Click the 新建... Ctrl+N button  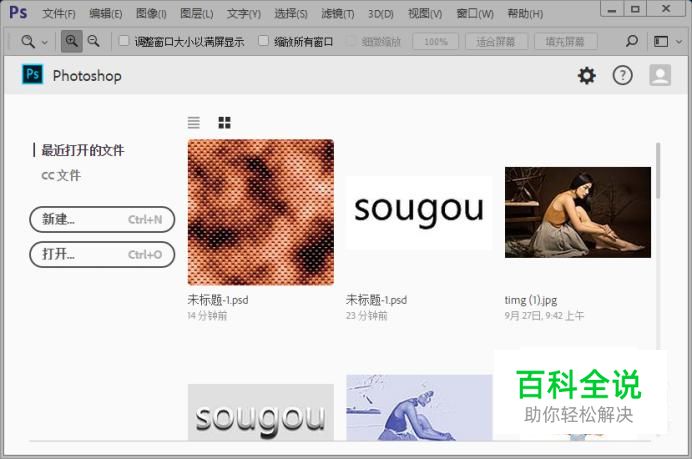pyautogui.click(x=102, y=219)
